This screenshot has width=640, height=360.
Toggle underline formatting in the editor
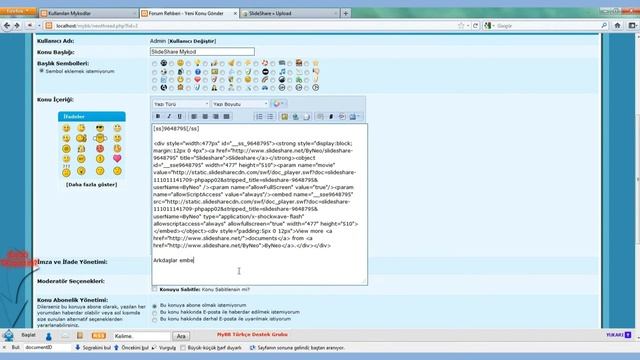pos(180,116)
